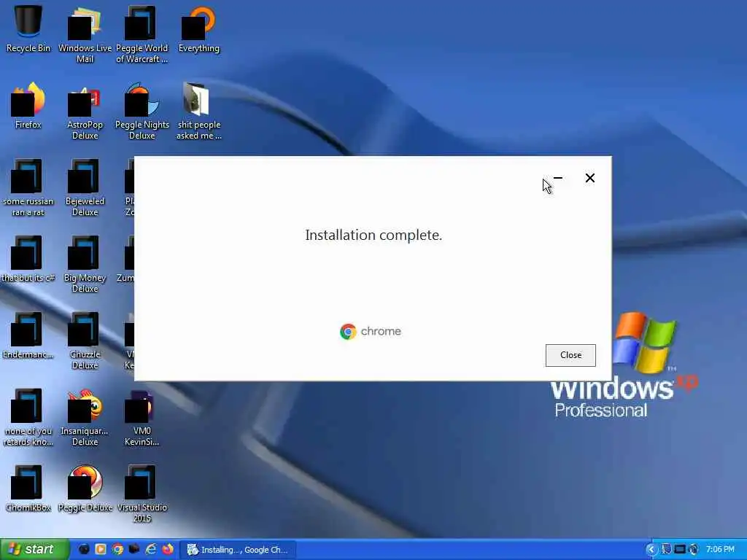The width and height of the screenshot is (747, 560).
Task: Click the volume icon in system tray
Action: 694,550
